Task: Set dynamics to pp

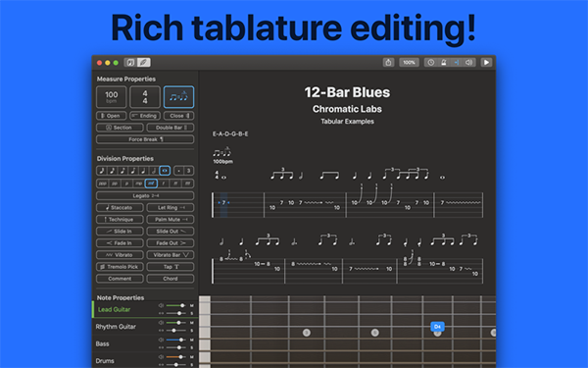Action: point(115,184)
